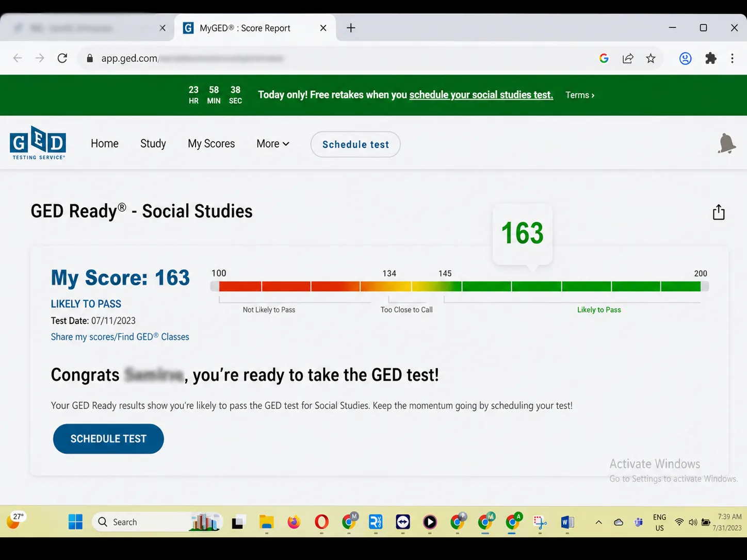Open TeamViewer from the taskbar
747x560 pixels.
pos(403,522)
